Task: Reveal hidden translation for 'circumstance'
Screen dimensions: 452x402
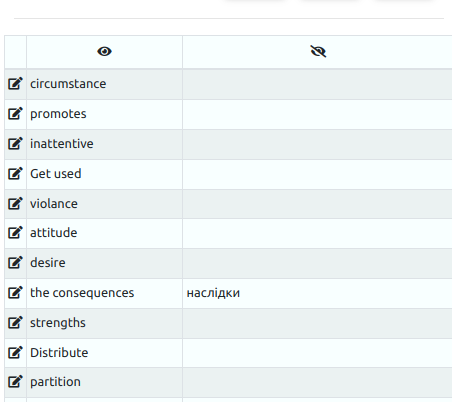Action: tap(317, 84)
